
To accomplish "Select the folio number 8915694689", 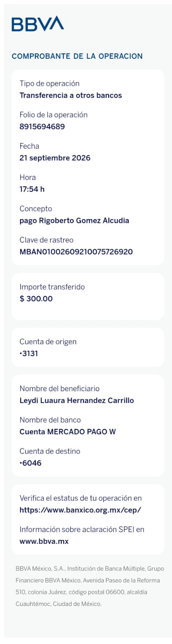I will [42, 126].
